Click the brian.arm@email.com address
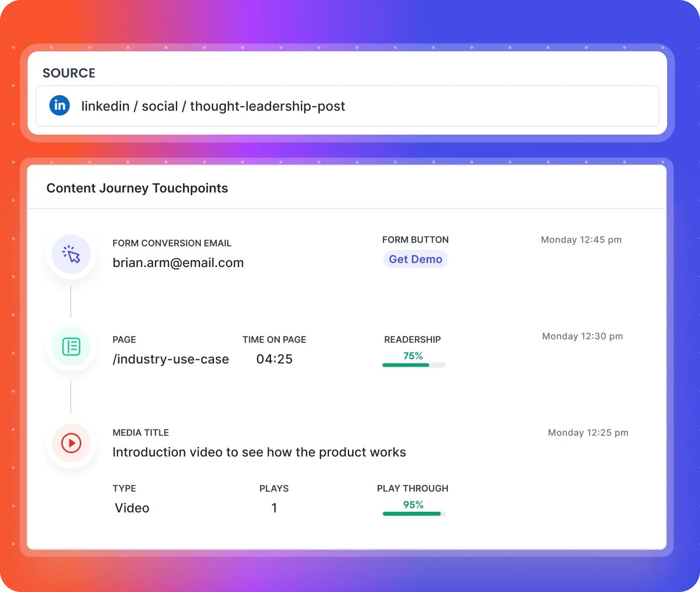The image size is (700, 592). (178, 263)
